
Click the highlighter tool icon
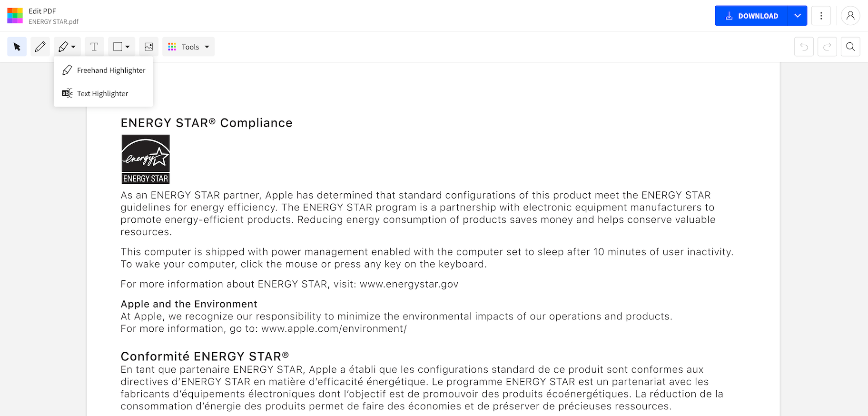coord(63,47)
